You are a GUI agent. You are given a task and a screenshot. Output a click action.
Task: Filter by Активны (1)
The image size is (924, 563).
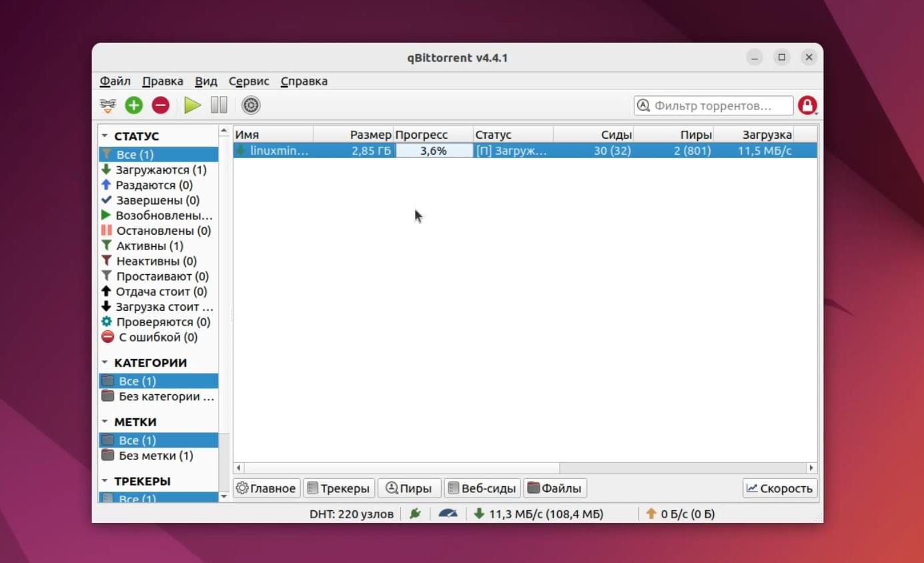159,245
